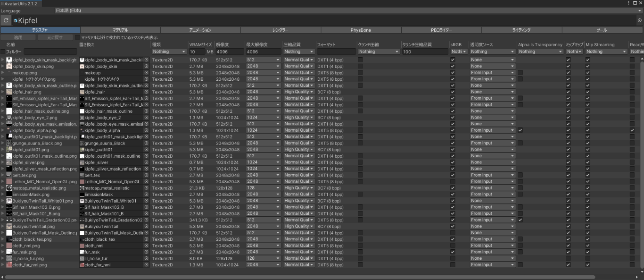This screenshot has width=644, height=280.
Task: Switch to the マテリアル tab
Action: (120, 30)
